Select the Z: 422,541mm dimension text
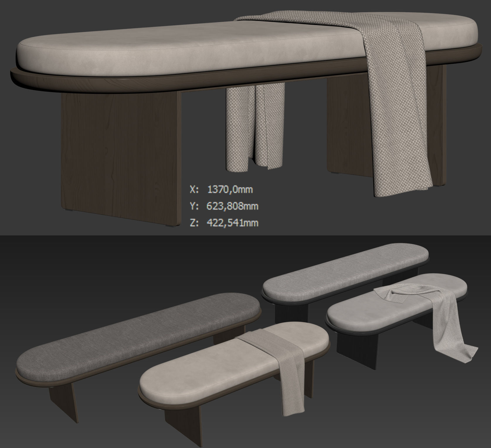491x448 pixels. (224, 223)
